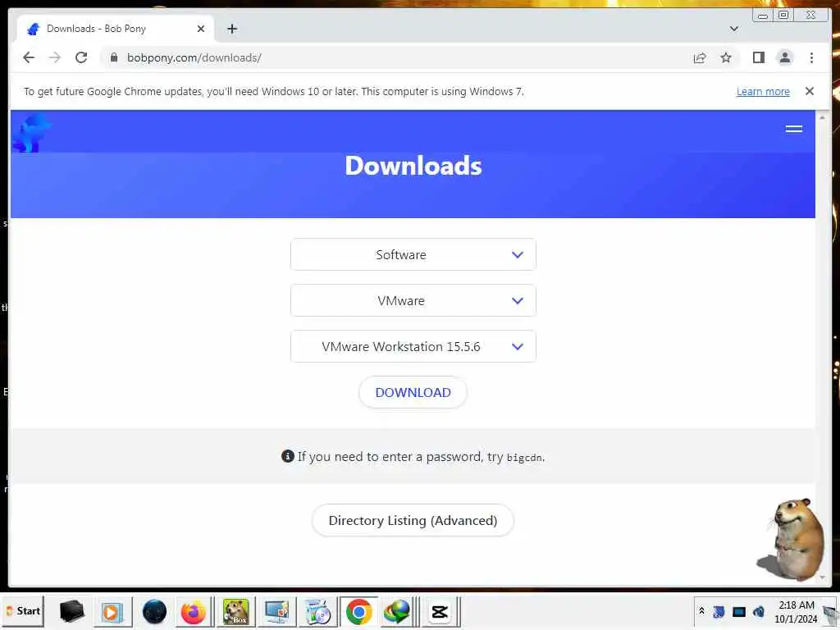Screen dimensions: 840x630
Task: Dismiss the Windows 7 update notice
Action: pyautogui.click(x=810, y=91)
